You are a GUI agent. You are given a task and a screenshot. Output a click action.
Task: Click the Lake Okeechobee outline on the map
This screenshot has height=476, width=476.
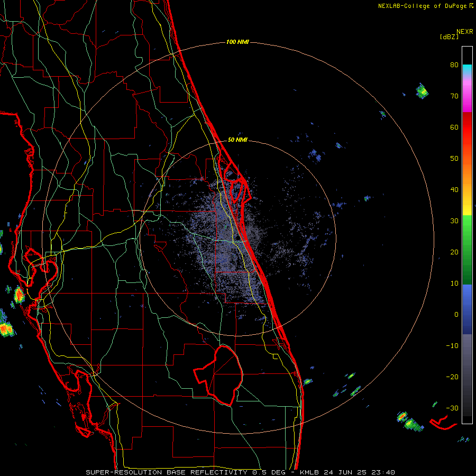218,375
